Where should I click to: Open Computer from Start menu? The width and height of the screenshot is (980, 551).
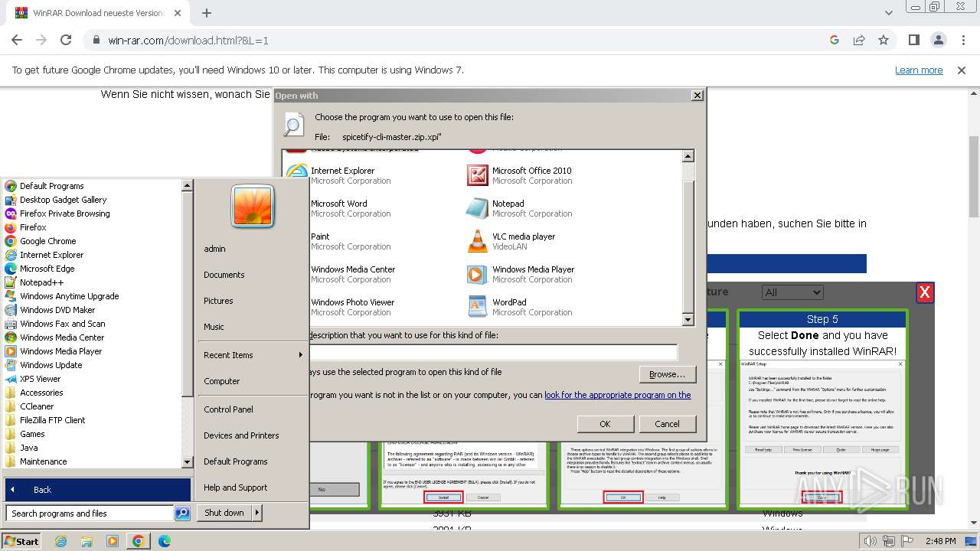tap(222, 381)
